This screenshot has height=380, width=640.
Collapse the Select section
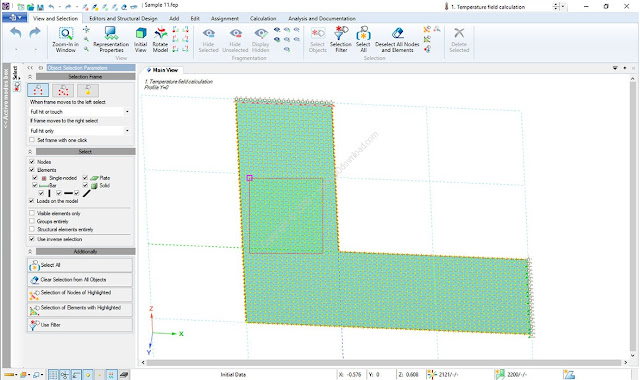(30, 151)
